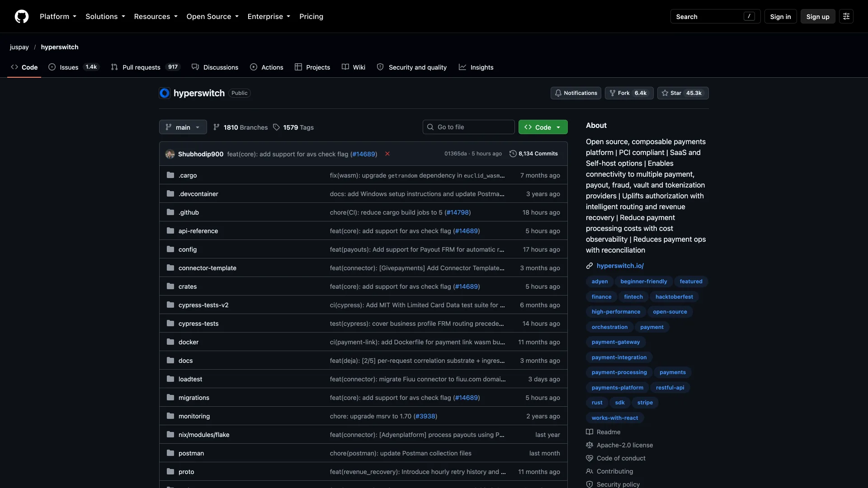The height and width of the screenshot is (488, 868).
Task: Click the tag icon next to 1579 Tags
Action: pos(277,127)
